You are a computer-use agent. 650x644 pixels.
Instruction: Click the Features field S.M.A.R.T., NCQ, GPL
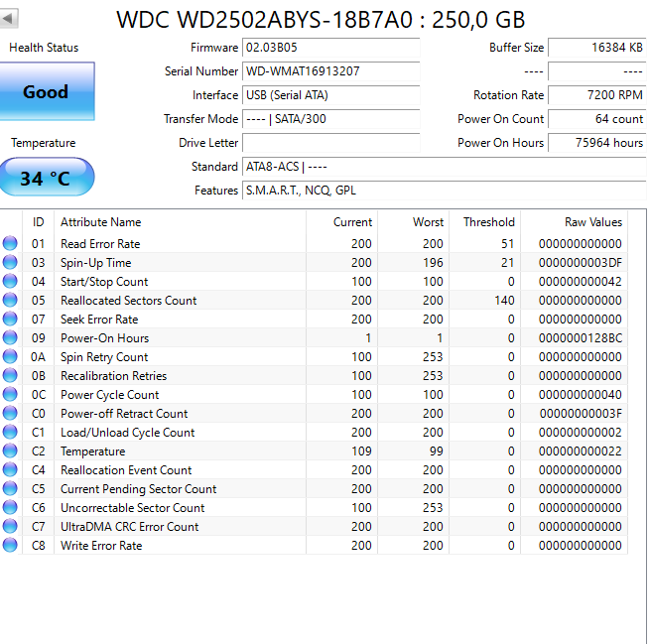(444, 191)
